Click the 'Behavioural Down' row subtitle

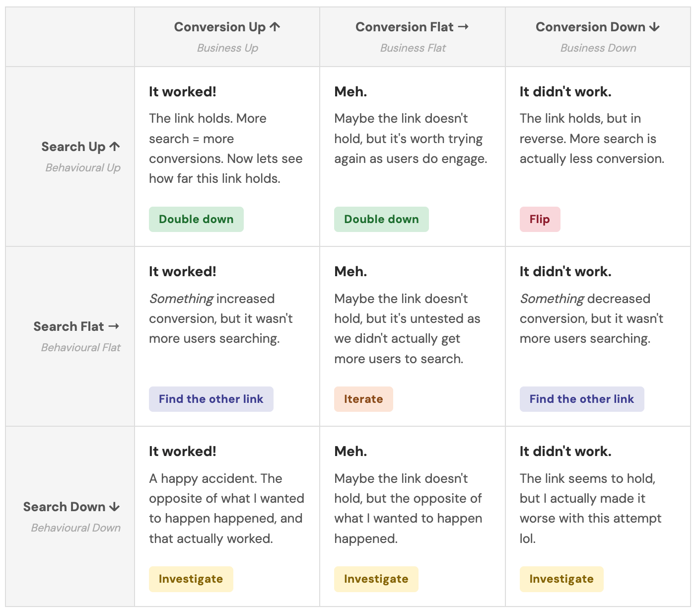[x=75, y=528]
